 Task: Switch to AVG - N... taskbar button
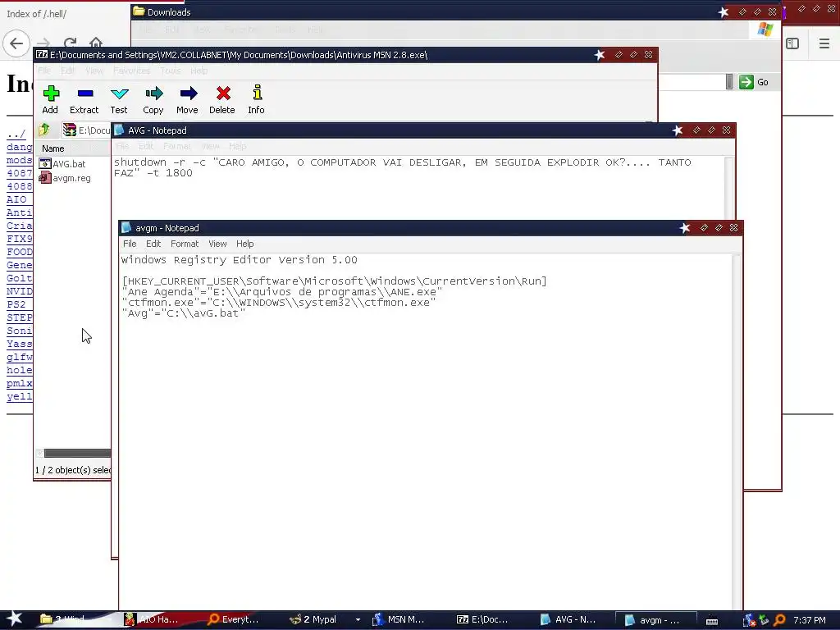(x=568, y=620)
